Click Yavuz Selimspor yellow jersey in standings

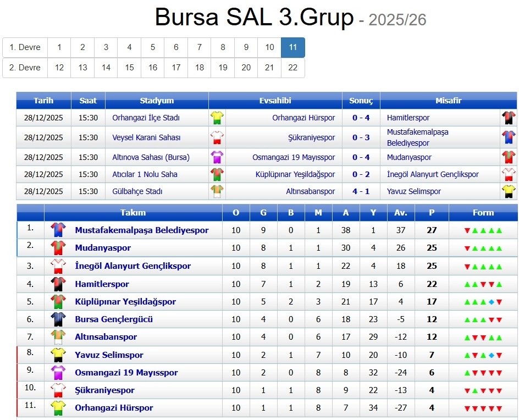[58, 355]
